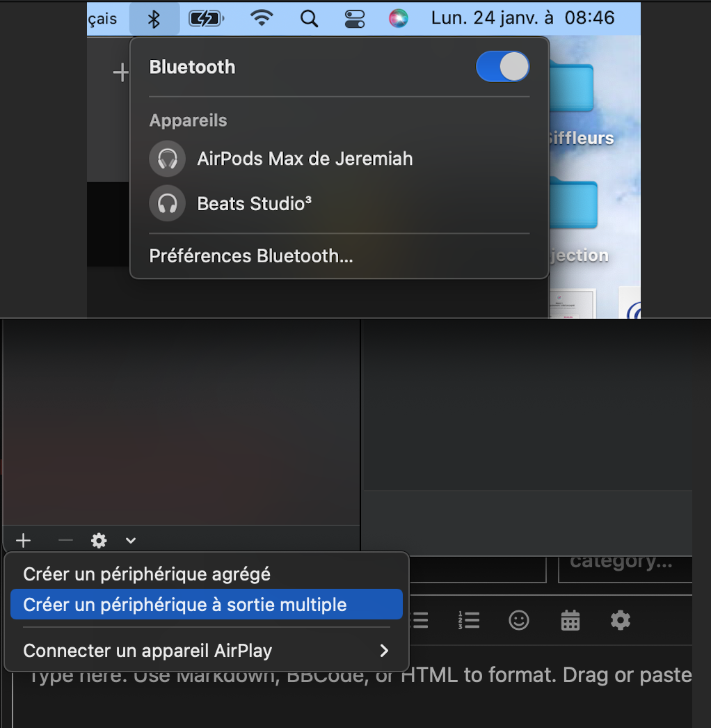Open the Wi-Fi menu icon
Screen dimensions: 711x728
(262, 19)
